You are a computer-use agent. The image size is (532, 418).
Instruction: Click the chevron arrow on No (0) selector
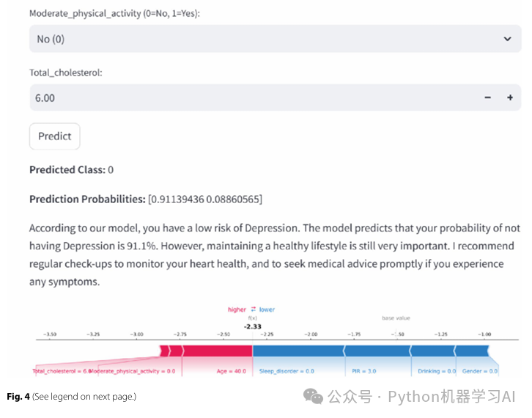[x=508, y=39]
